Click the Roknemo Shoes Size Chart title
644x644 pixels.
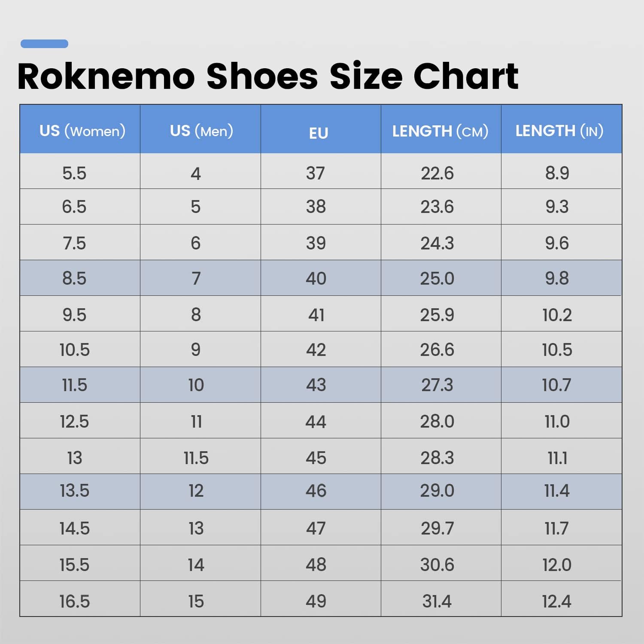coord(268,76)
